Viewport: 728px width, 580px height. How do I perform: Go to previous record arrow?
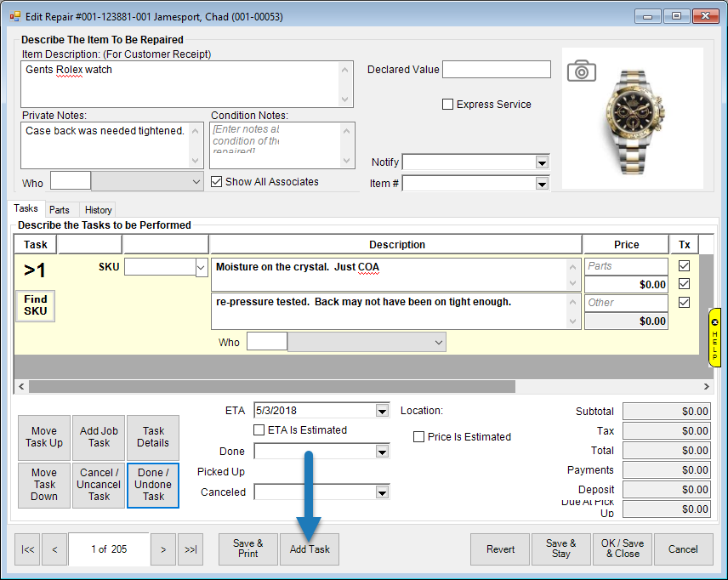pyautogui.click(x=54, y=549)
